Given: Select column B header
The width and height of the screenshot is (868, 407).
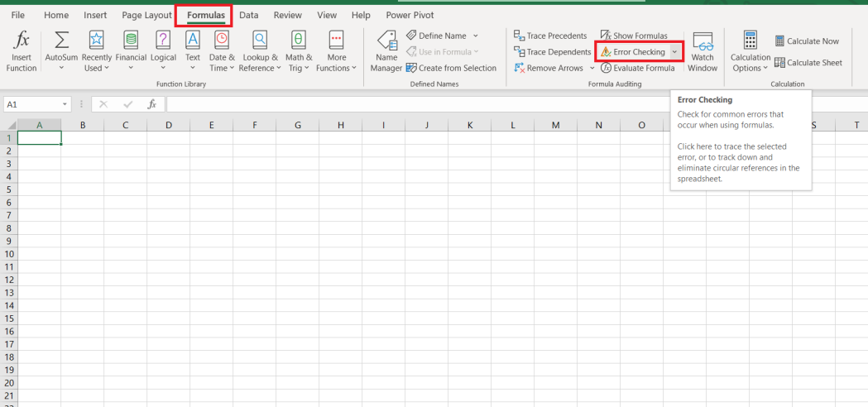Looking at the screenshot, I should (83, 125).
